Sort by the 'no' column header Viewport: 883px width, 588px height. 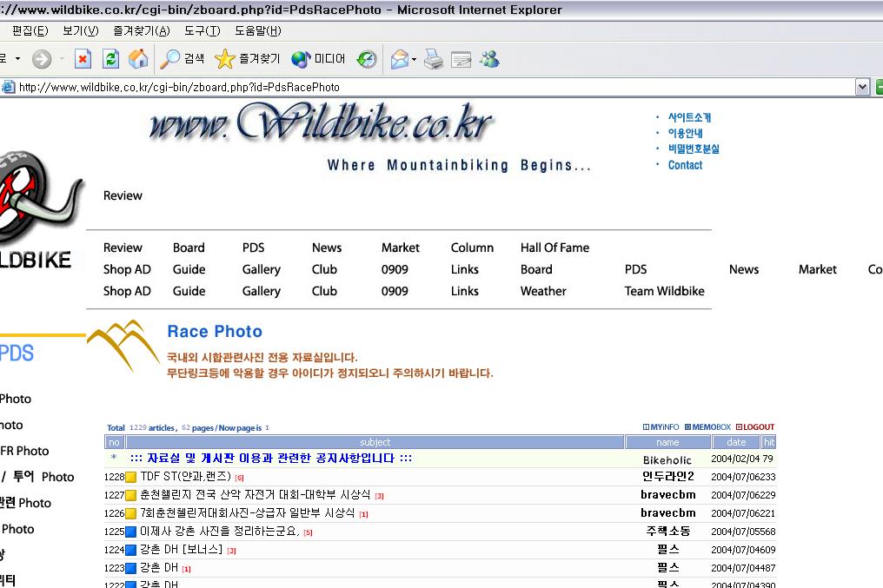114,442
